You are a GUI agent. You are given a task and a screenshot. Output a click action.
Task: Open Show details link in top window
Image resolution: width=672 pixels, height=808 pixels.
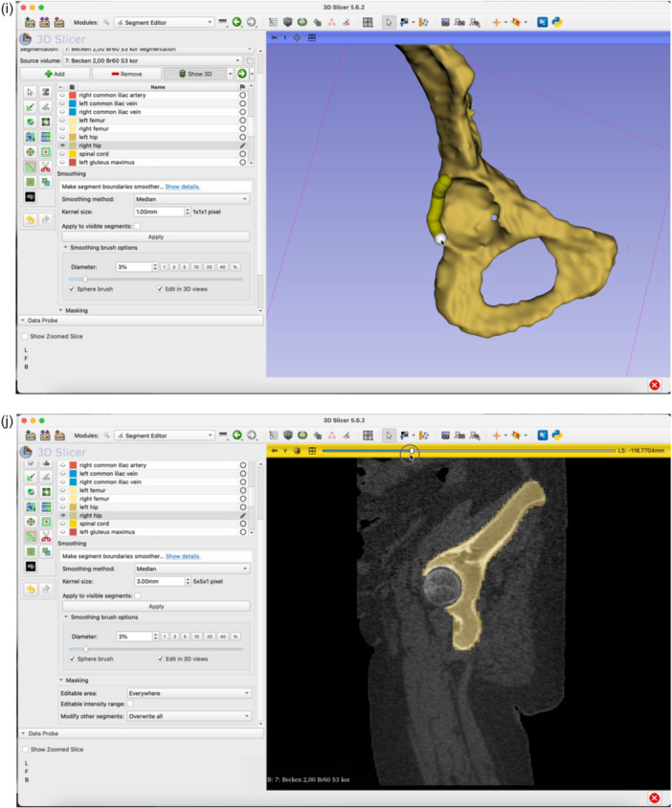tap(183, 187)
